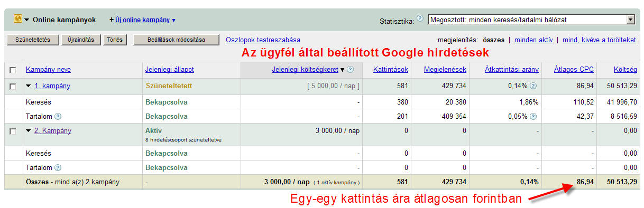
Task: Sort by Költség column
Action: click(x=625, y=70)
